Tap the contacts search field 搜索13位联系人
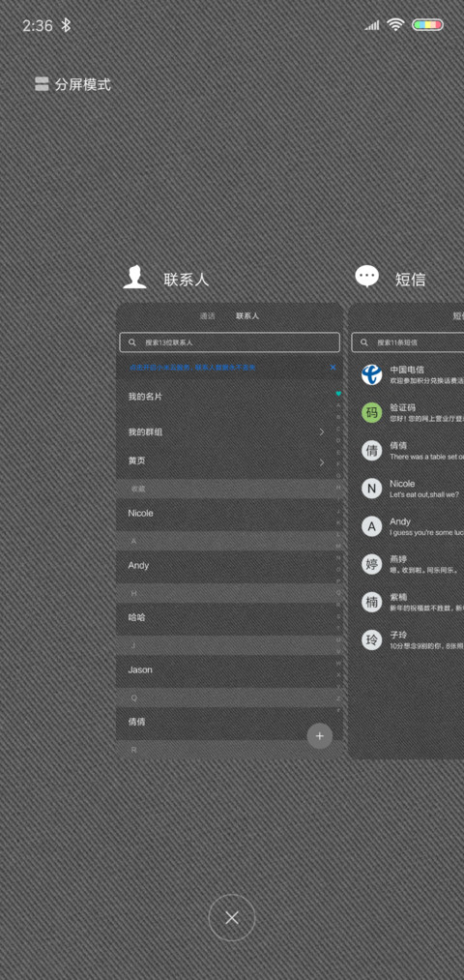The image size is (464, 980). tap(230, 342)
